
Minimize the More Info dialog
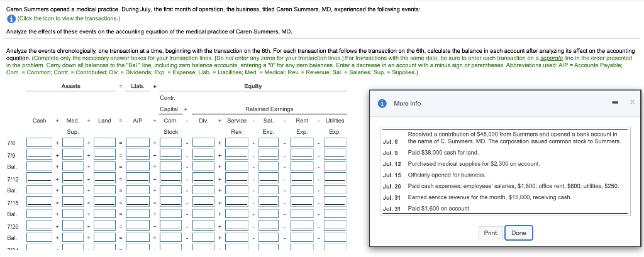coord(615,102)
